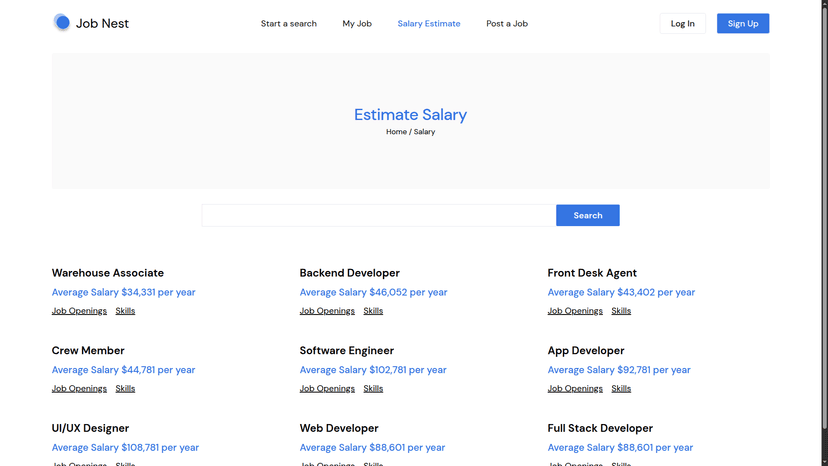
Task: Click Average Salary $44,781 per year
Action: (x=124, y=370)
